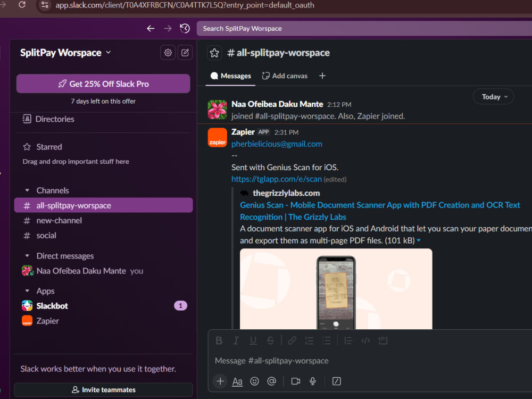Open Zapier in Apps sidebar

coord(47,321)
